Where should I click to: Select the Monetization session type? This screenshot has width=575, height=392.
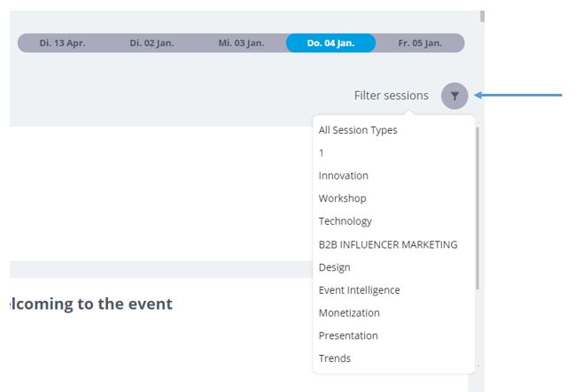tap(349, 313)
